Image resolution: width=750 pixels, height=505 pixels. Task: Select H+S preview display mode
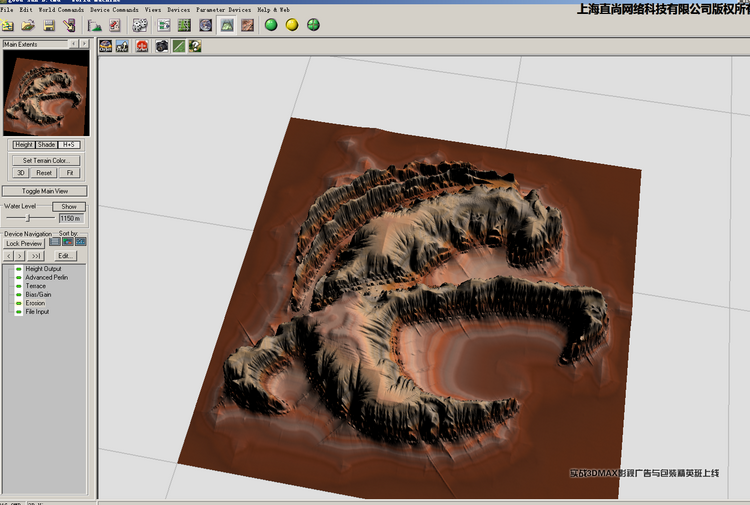click(x=69, y=144)
